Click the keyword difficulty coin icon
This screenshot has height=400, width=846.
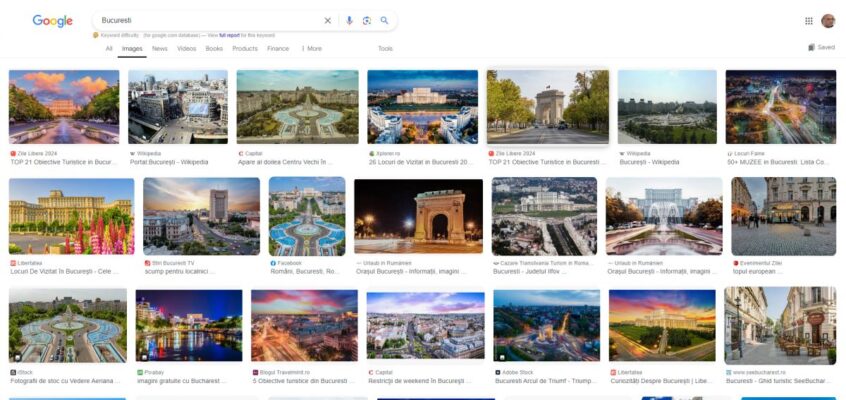pyautogui.click(x=95, y=35)
